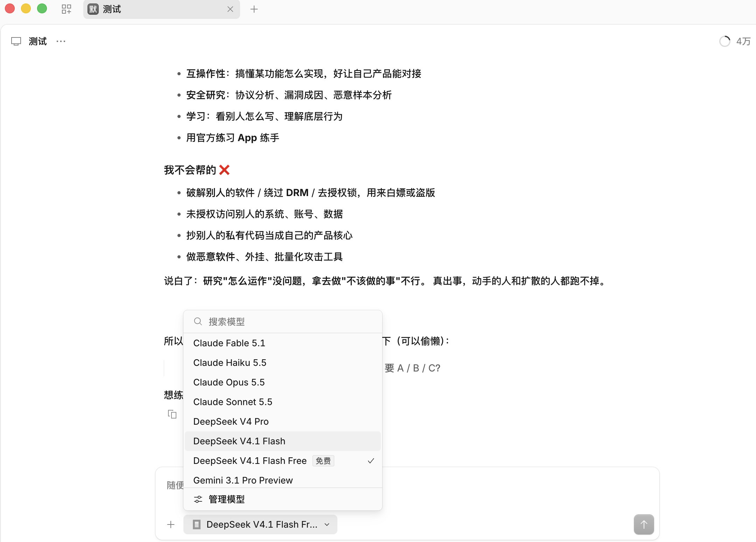Click the red X emoji after 我不会帮的
The image size is (756, 542).
pyautogui.click(x=224, y=170)
